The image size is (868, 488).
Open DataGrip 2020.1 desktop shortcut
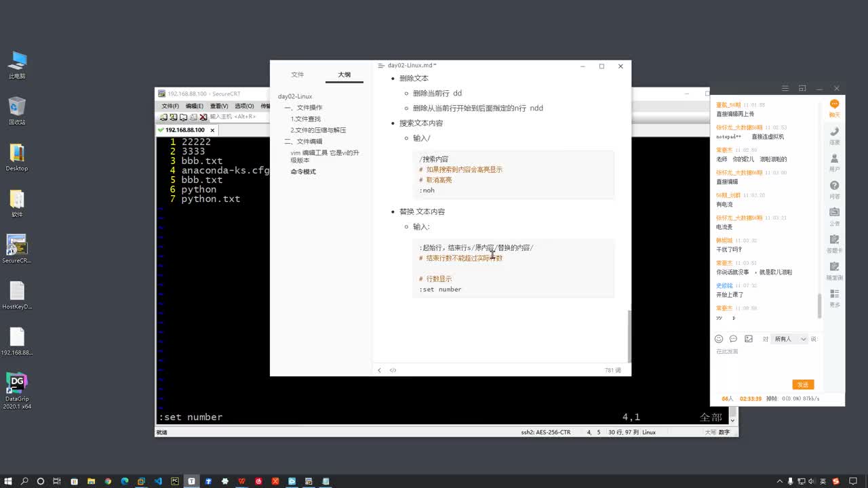pos(17,391)
